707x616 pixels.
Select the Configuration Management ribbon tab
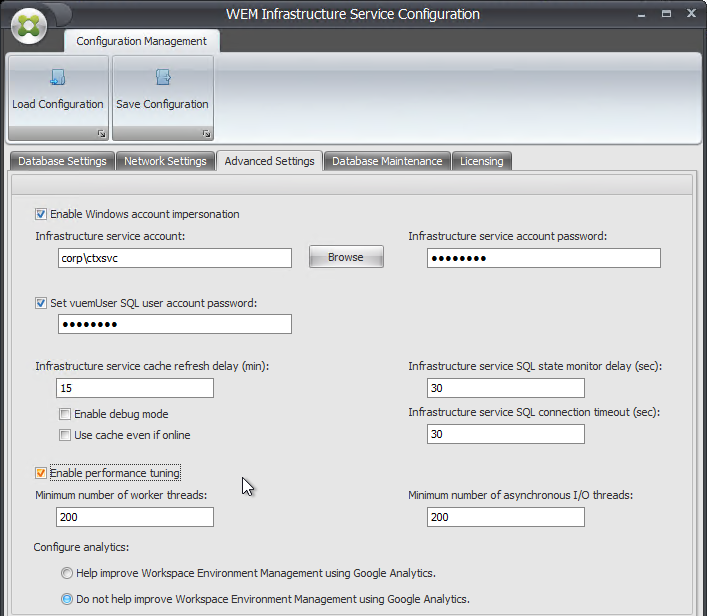point(142,41)
